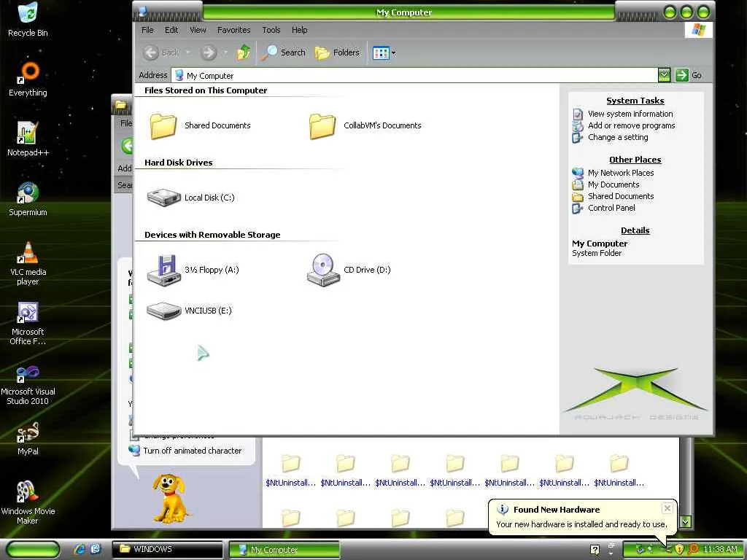Open the Tools menu
Image resolution: width=747 pixels, height=560 pixels.
point(271,30)
